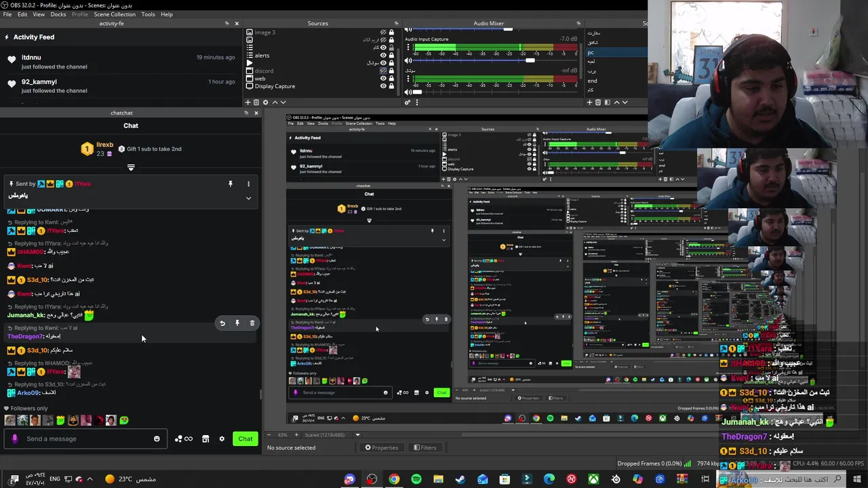Screen dimensions: 868x488
Task: Add a new scene in Scenes dock
Action: pyautogui.click(x=589, y=102)
